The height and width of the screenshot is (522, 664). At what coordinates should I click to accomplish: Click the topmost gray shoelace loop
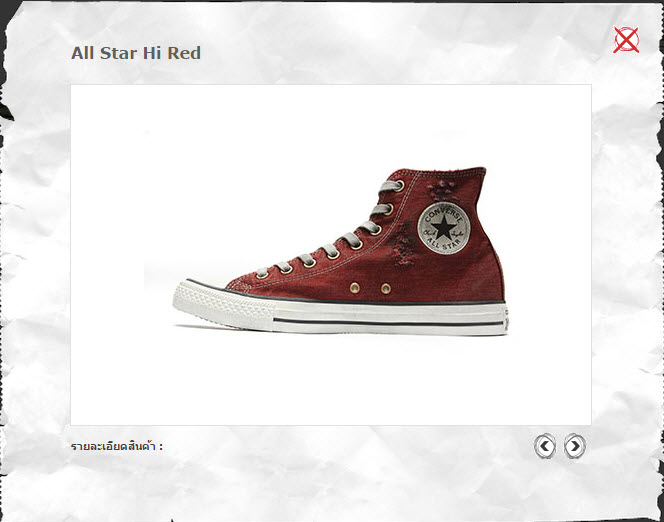click(392, 186)
